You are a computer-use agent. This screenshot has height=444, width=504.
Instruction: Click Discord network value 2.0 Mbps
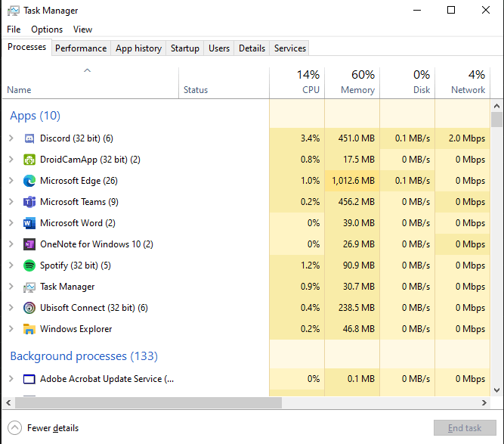point(467,138)
